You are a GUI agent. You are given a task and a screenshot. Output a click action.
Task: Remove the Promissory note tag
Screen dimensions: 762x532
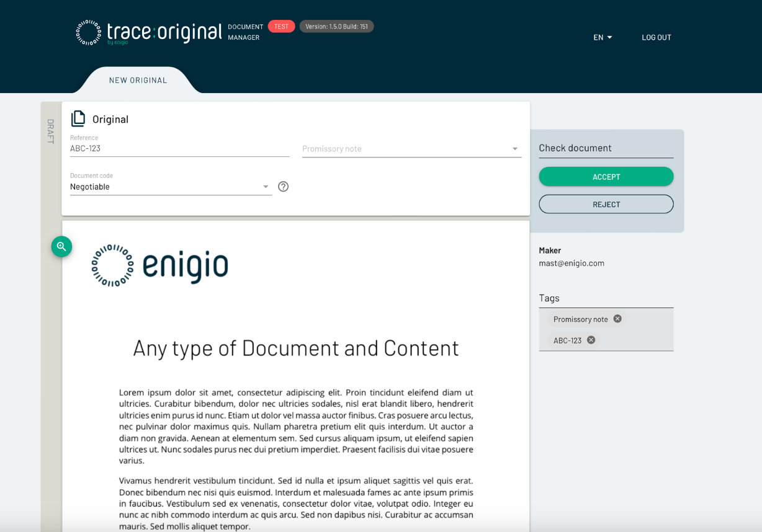tap(617, 319)
